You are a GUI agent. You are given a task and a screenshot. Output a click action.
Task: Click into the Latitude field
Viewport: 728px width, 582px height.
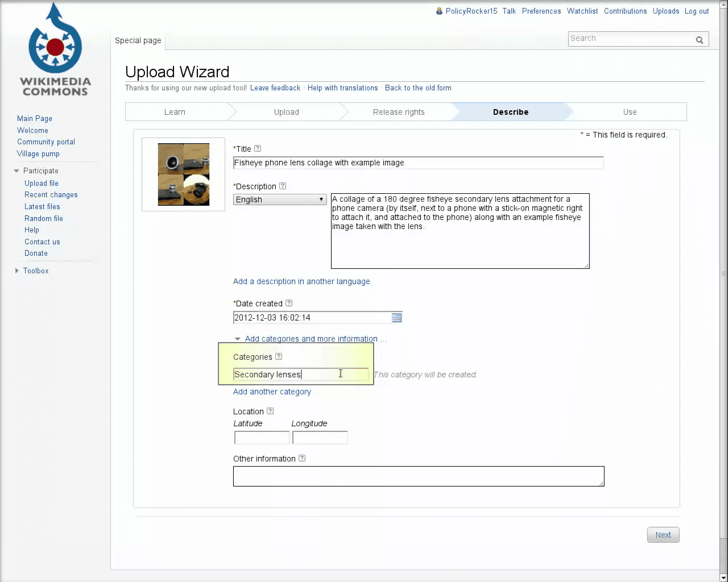(262, 438)
